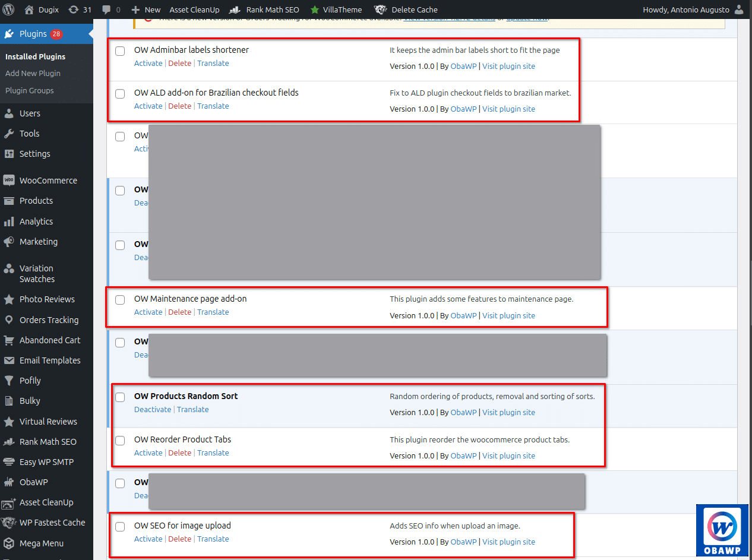
Task: Check the OW Reorder Product Tabs checkbox
Action: click(120, 441)
